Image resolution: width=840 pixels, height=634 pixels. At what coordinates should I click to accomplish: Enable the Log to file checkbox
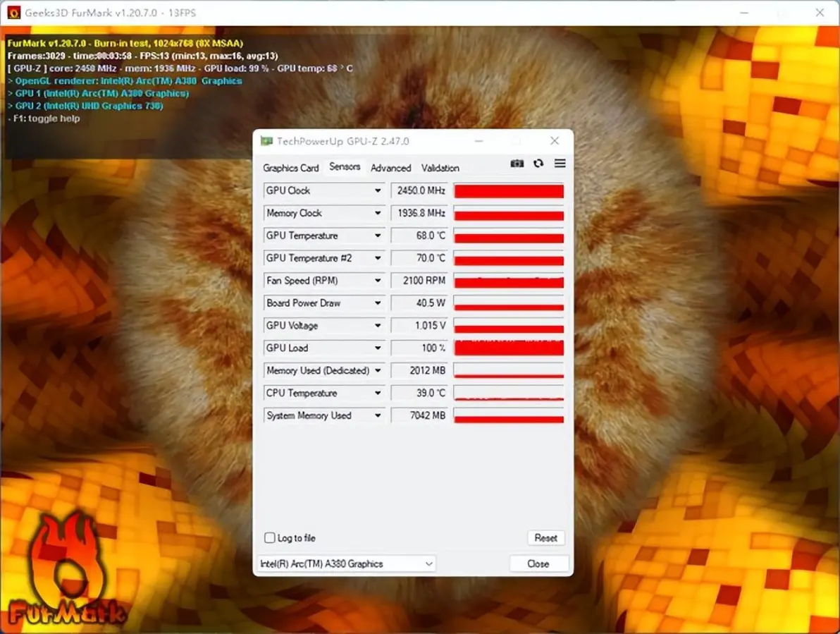[269, 537]
